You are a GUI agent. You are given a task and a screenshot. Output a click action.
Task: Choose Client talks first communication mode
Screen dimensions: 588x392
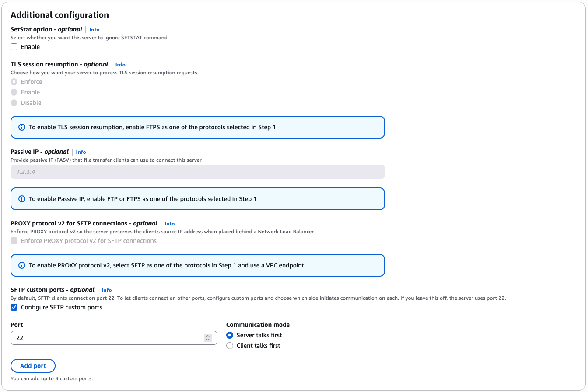[230, 346]
